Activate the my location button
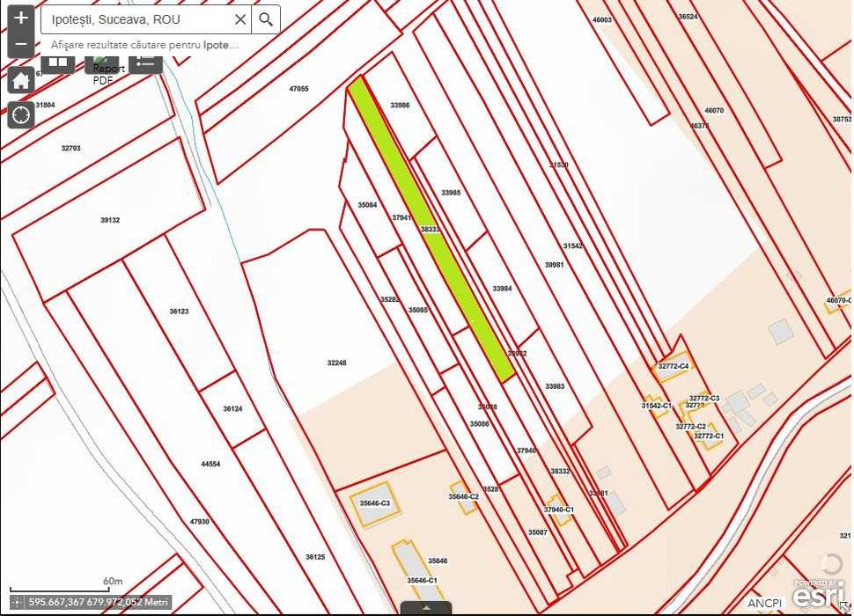Viewport: 854px width, 616px height. 21,115
